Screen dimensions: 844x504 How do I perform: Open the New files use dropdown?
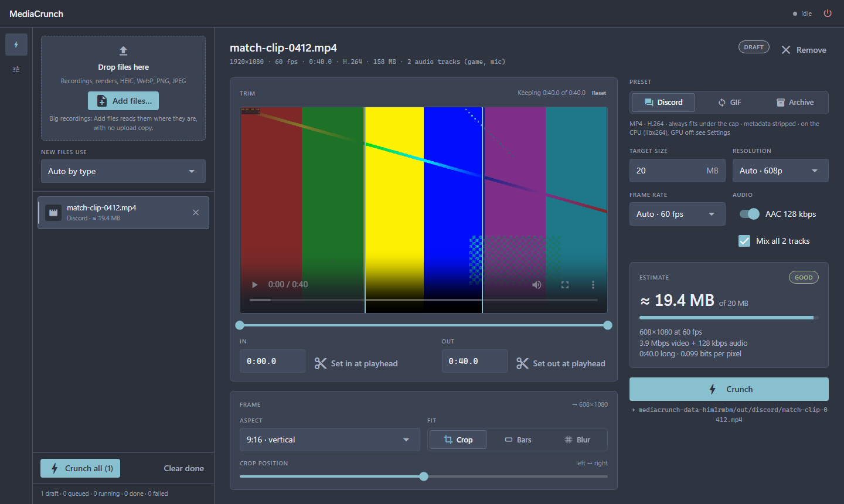click(x=123, y=171)
